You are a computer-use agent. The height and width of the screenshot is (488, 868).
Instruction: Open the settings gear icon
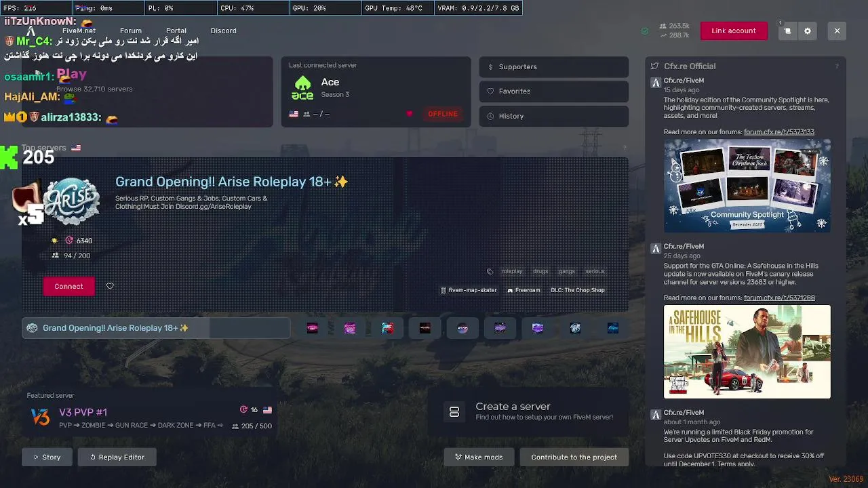click(x=807, y=30)
